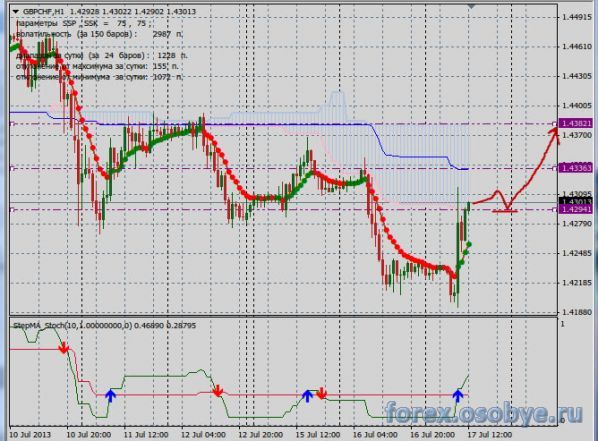Click the red down arrow near 12 Jul 04:00

[x=217, y=391]
